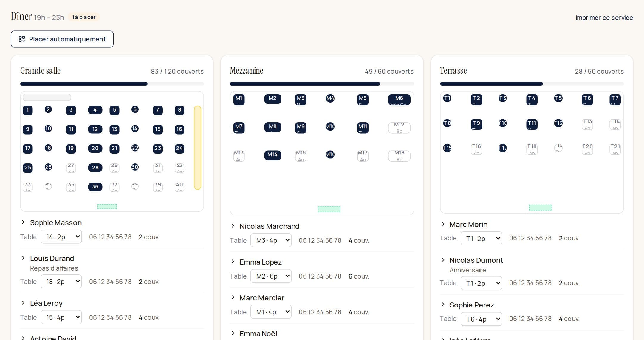Screen dimensions: 644x340
Task: Select round table 22 in Grande salle
Action: [135, 148]
